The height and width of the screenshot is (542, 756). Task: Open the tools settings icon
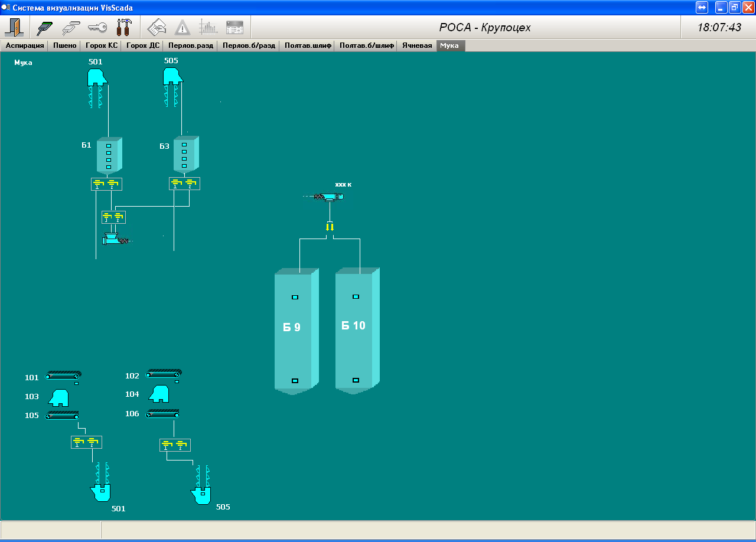point(124,27)
